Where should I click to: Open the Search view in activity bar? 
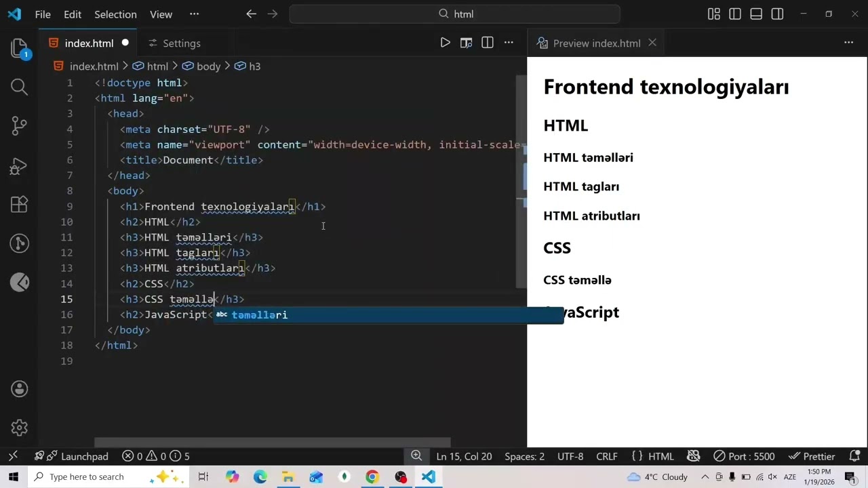tap(19, 87)
